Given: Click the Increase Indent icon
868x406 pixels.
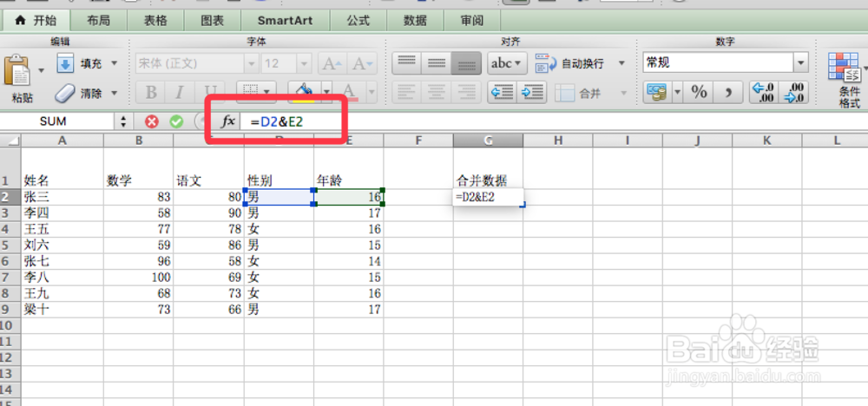Looking at the screenshot, I should (533, 92).
